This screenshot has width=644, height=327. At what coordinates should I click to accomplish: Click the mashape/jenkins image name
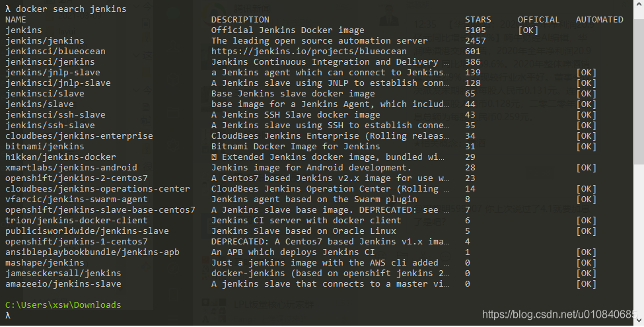coord(45,263)
